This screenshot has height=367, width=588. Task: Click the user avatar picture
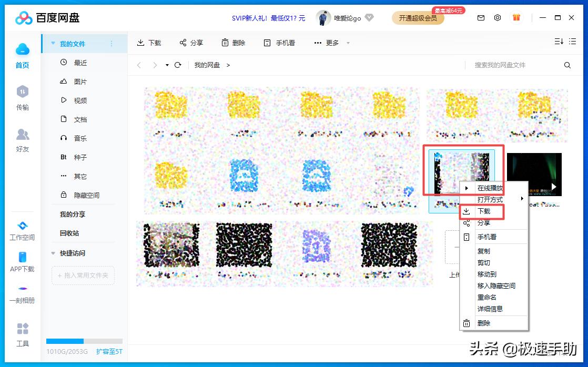click(x=323, y=18)
